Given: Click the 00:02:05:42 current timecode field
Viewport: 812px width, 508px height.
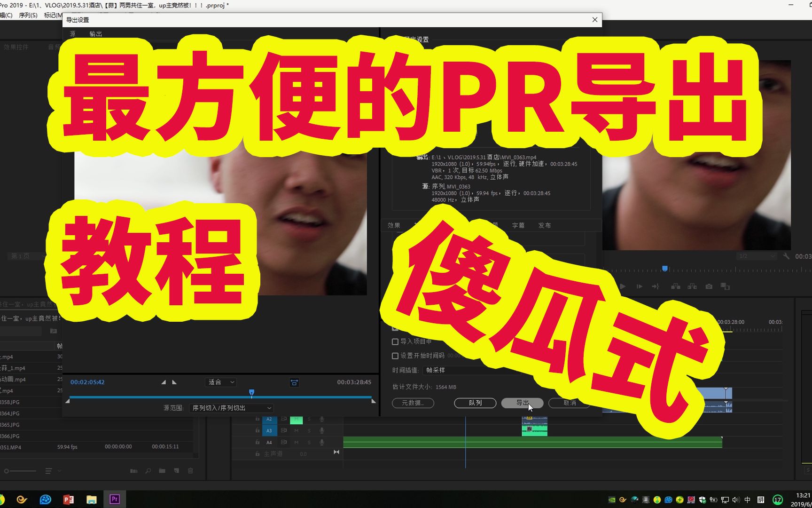Looking at the screenshot, I should [x=87, y=382].
